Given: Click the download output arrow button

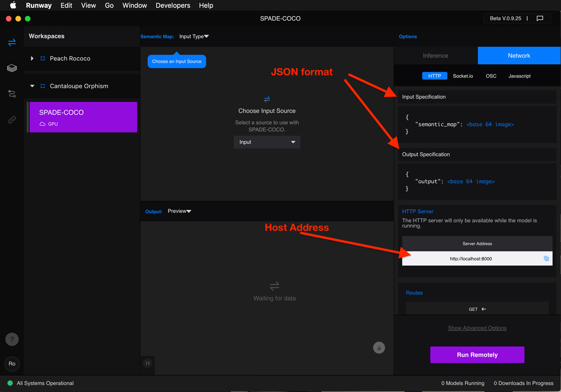Looking at the screenshot, I should click(379, 347).
